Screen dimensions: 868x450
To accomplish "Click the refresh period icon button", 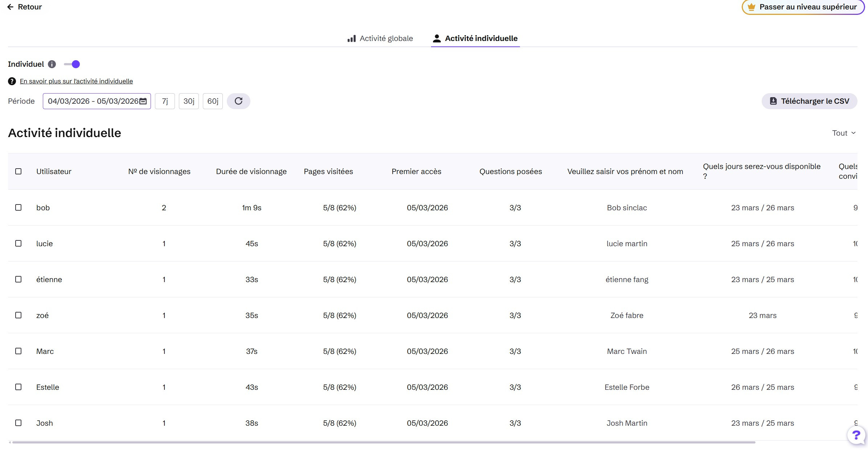I will [x=238, y=101].
